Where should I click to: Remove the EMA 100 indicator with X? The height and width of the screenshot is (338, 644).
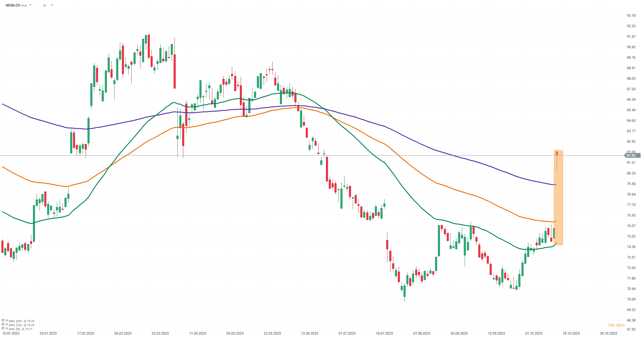click(7, 325)
